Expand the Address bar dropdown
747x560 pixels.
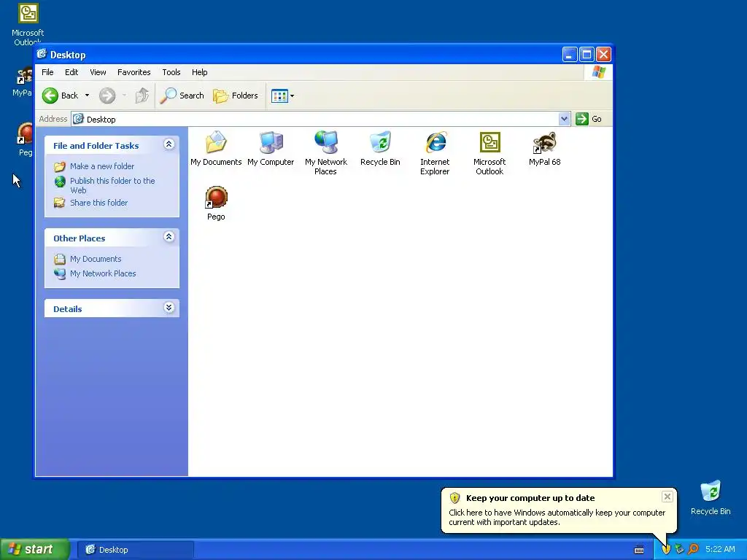tap(564, 119)
